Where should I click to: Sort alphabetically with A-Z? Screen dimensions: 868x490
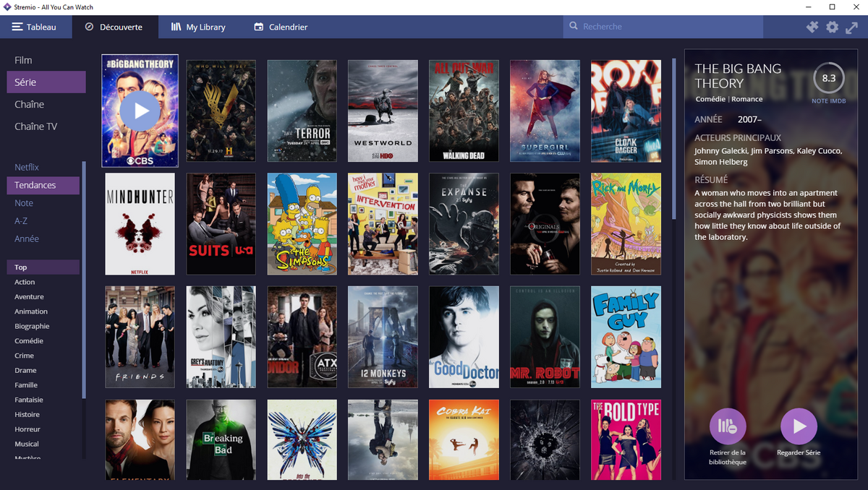click(43, 220)
